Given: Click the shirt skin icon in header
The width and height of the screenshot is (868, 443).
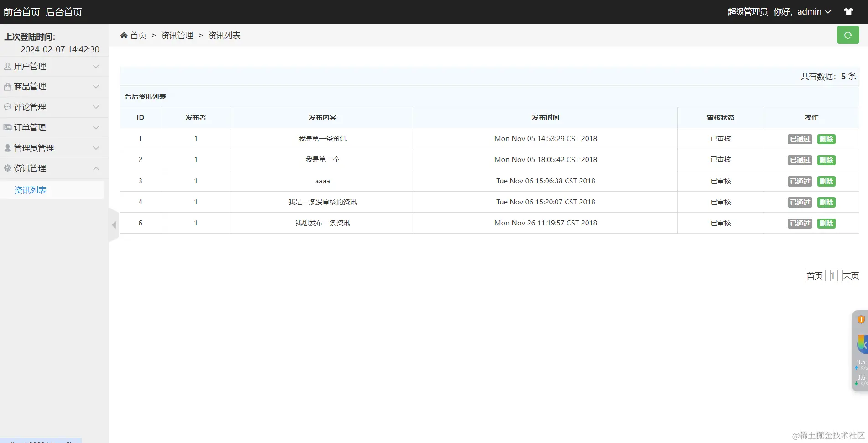Looking at the screenshot, I should pos(848,12).
